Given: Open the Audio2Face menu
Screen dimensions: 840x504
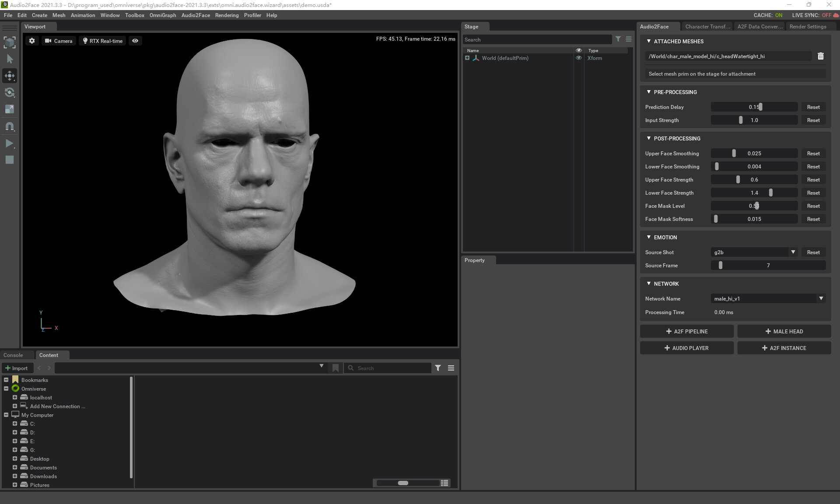Looking at the screenshot, I should point(195,15).
